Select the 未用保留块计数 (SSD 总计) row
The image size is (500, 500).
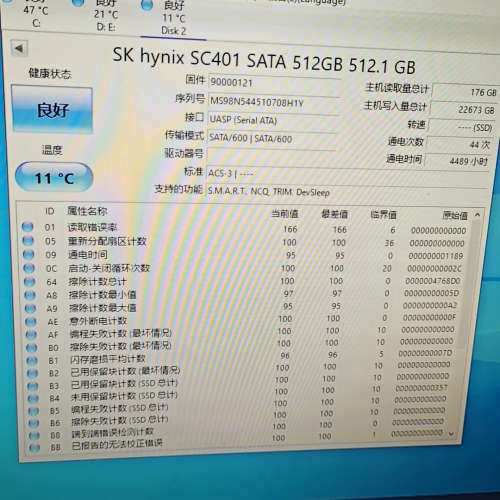(x=239, y=394)
